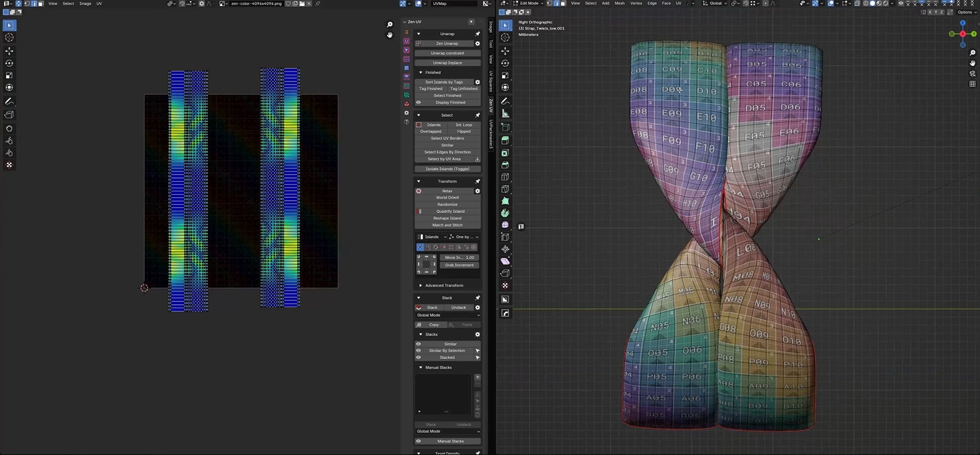
Task: Select the Move tool in UV editor
Action: click(x=9, y=51)
